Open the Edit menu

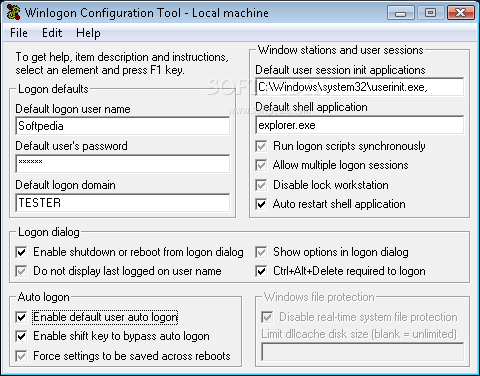52,33
